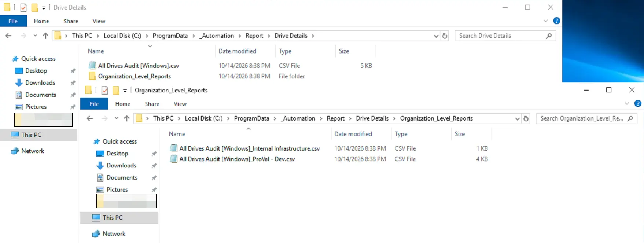Open recent locations dropdown in Organization_Level_Reports window

pyautogui.click(x=117, y=118)
